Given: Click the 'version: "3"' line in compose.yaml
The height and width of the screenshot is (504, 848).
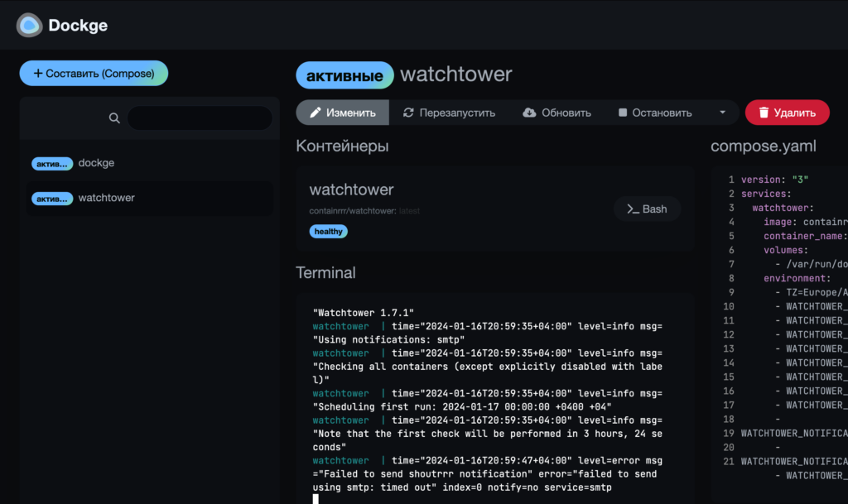Looking at the screenshot, I should (774, 180).
